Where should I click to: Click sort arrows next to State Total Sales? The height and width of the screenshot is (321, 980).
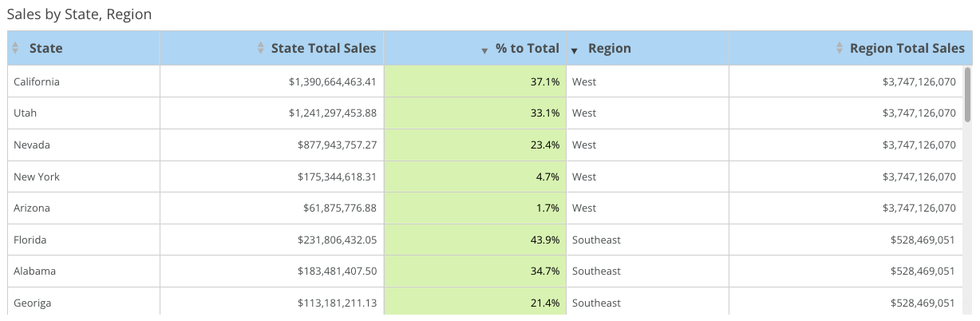[260, 49]
